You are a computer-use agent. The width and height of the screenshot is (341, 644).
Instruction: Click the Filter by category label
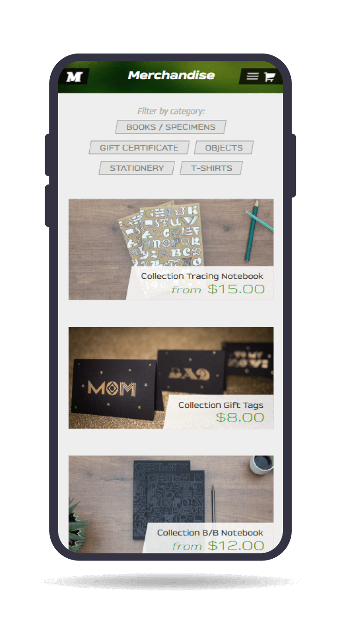(171, 111)
